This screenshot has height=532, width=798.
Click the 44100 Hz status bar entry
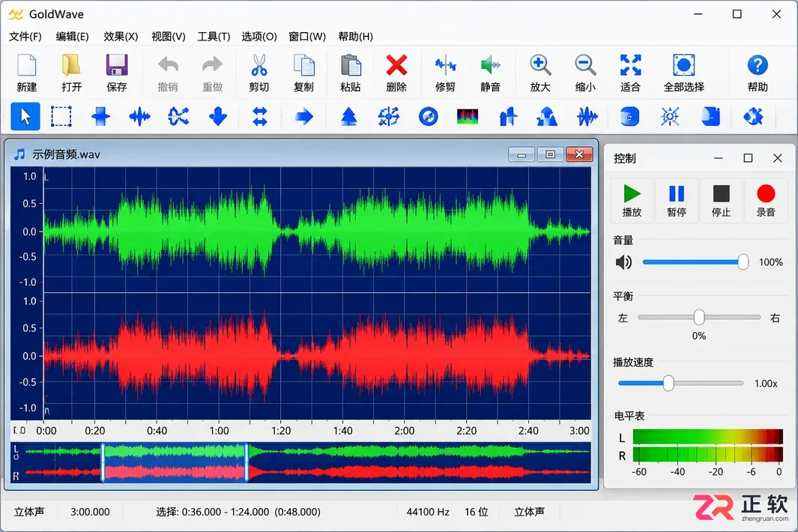tap(428, 513)
